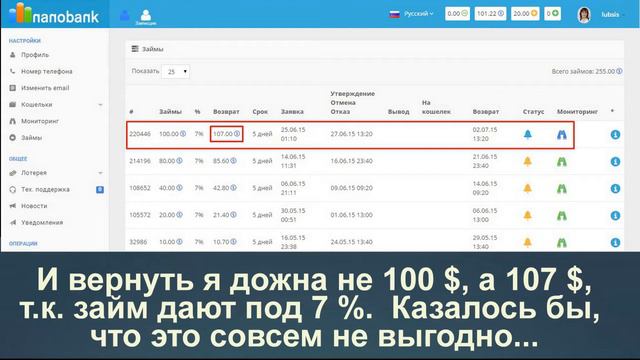Click bell status for loan 105572
The height and width of the screenshot is (360, 640).
[x=528, y=216]
